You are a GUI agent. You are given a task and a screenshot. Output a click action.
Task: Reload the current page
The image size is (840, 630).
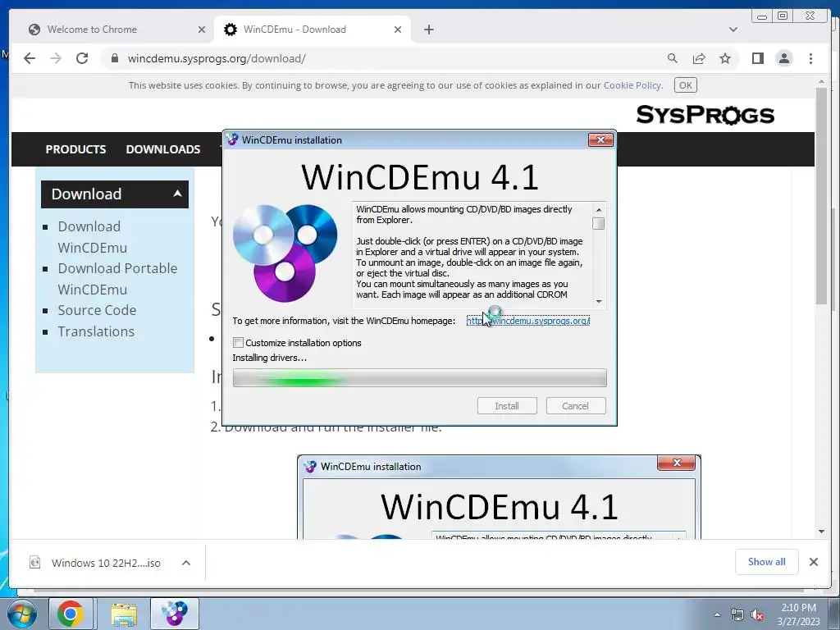tap(82, 58)
